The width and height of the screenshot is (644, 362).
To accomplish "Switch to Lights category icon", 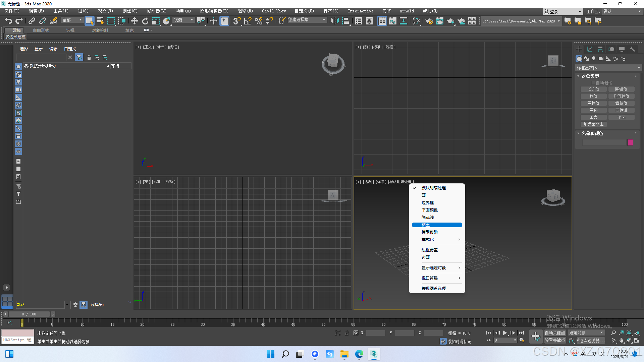I will pyautogui.click(x=594, y=59).
